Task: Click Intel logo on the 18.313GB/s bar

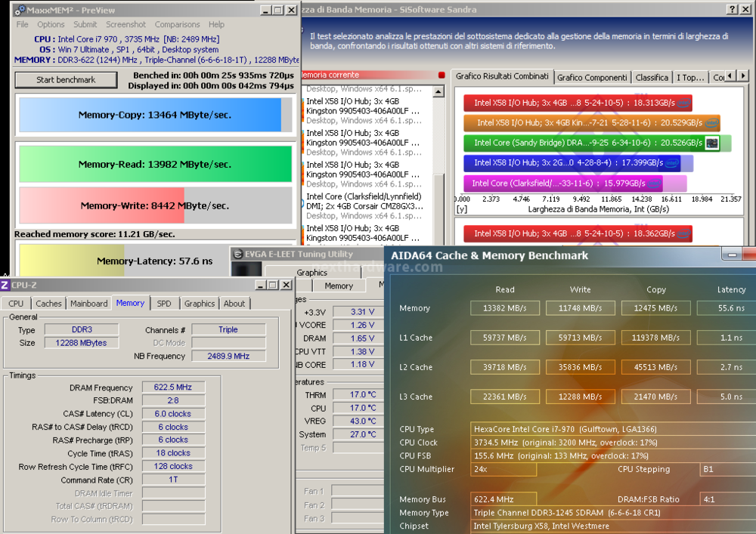Action: [683, 103]
